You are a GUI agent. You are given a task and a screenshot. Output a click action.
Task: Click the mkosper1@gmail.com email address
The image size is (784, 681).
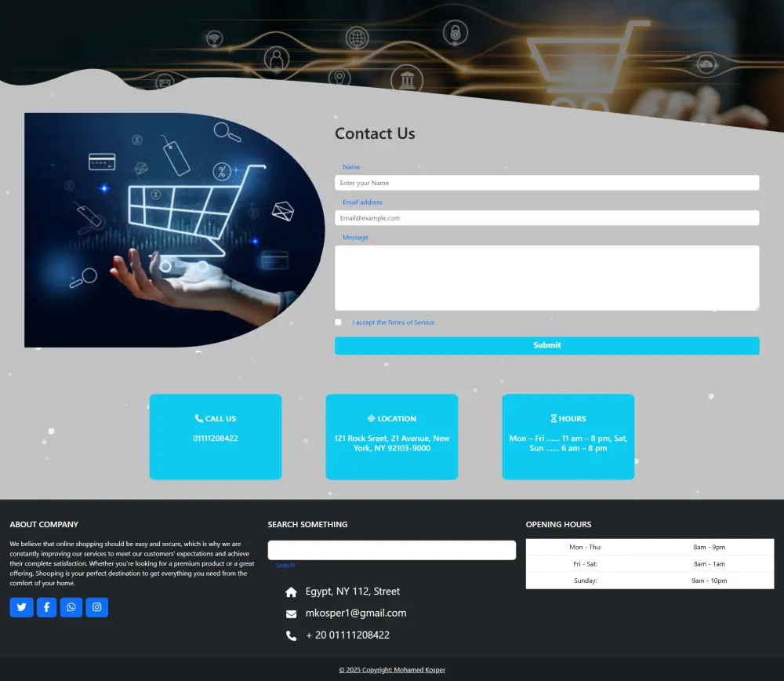click(354, 613)
